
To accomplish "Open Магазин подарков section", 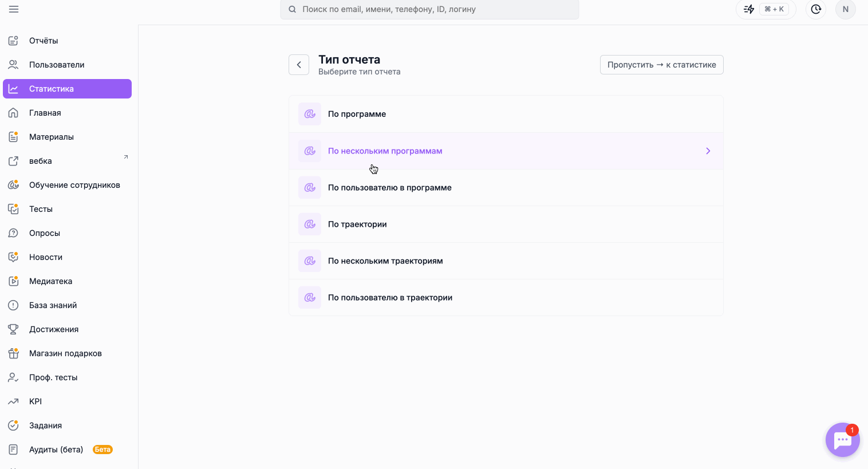I will (x=67, y=353).
